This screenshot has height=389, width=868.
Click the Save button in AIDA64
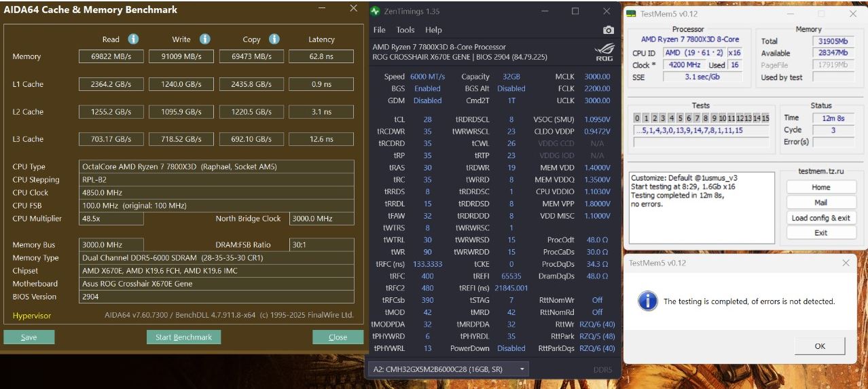(29, 337)
